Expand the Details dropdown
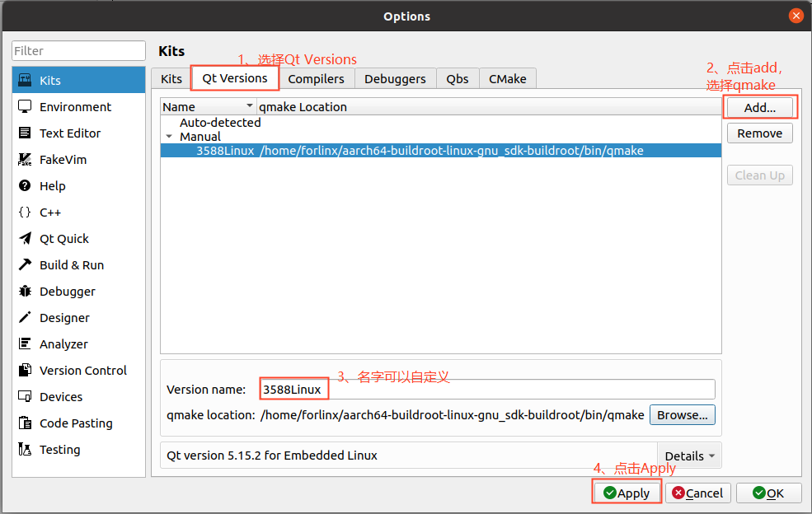Viewport: 812px width, 514px height. click(690, 456)
